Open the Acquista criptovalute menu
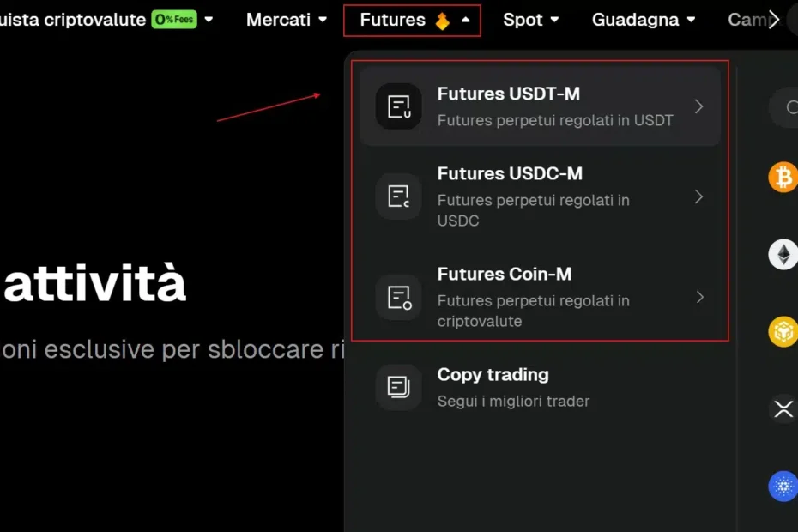 (x=73, y=19)
